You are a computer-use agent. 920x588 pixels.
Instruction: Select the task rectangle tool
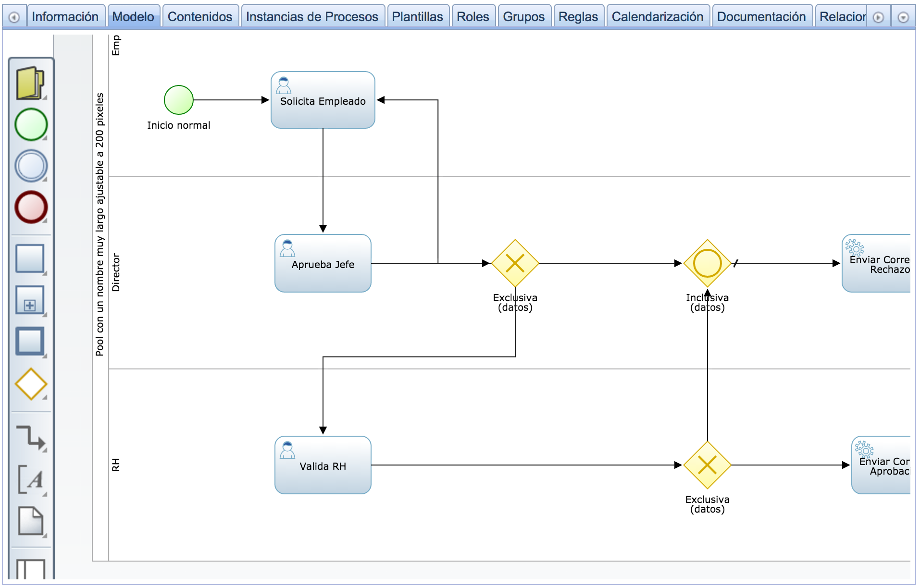30,259
